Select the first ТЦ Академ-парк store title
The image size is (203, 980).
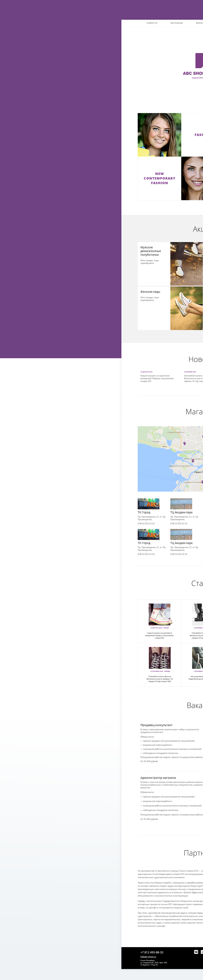tap(181, 512)
